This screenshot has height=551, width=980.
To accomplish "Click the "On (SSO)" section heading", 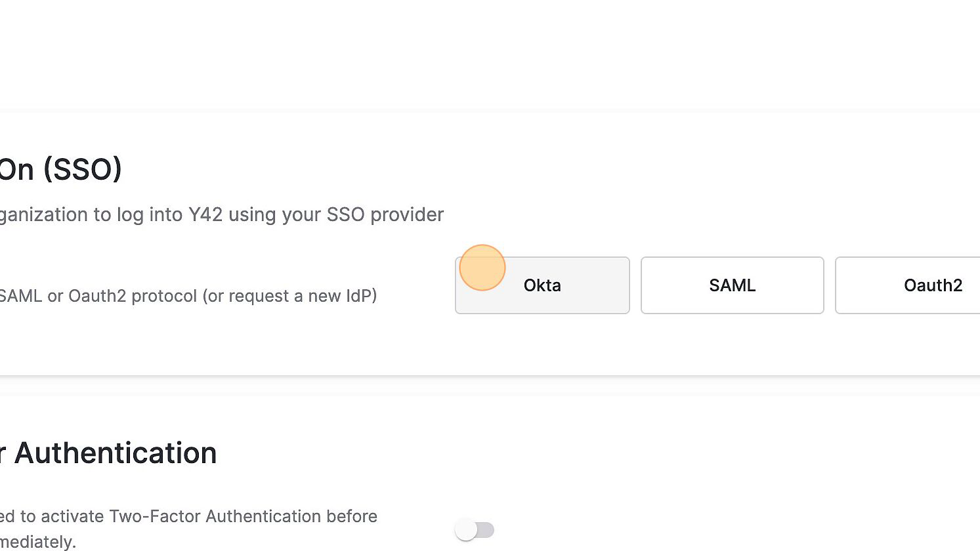I will [x=60, y=170].
